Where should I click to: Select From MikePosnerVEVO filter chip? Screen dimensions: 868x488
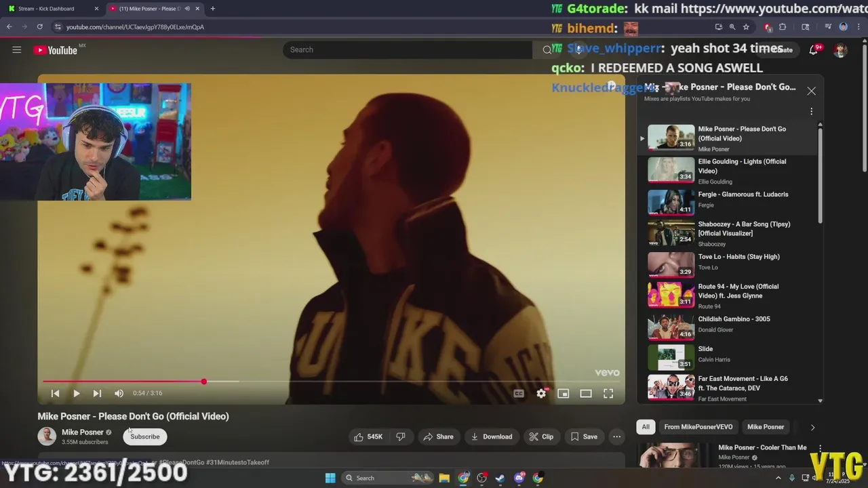[x=698, y=427]
